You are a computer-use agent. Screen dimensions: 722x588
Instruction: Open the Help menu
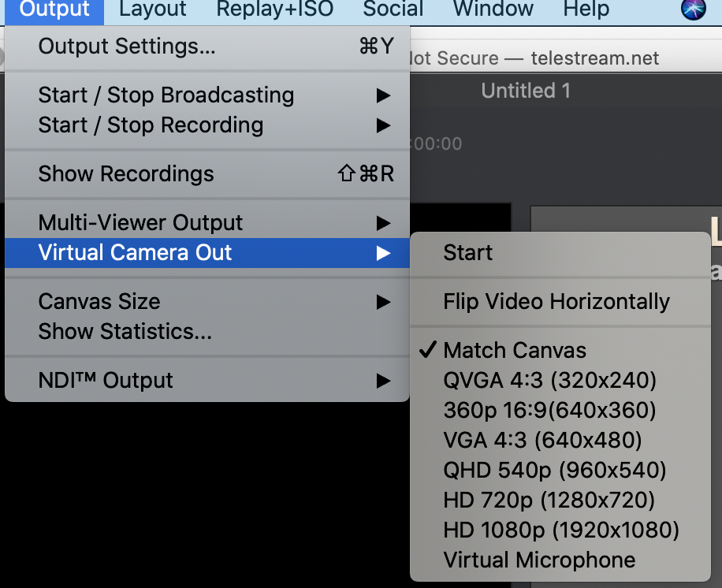tap(586, 10)
